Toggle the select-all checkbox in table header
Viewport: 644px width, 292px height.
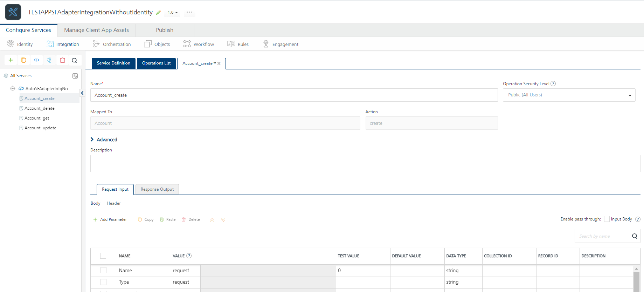103,256
